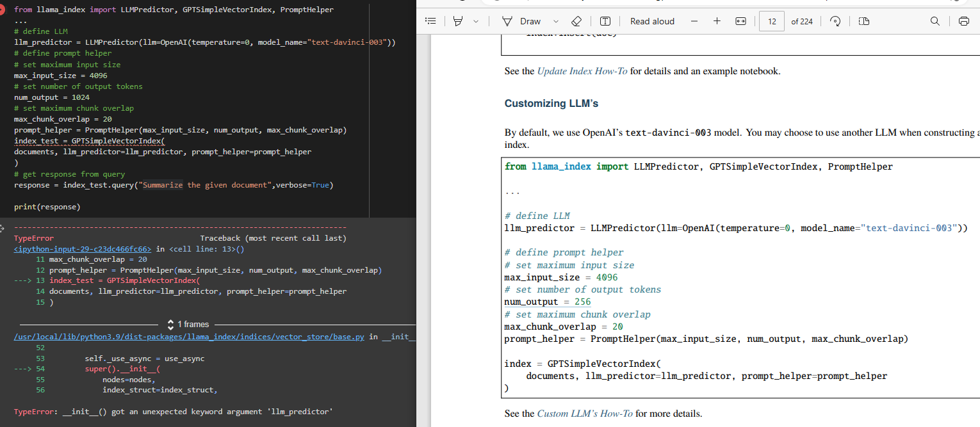Screen dimensions: 980x427
Task: Zoom in on the PDF page
Action: pos(717,20)
